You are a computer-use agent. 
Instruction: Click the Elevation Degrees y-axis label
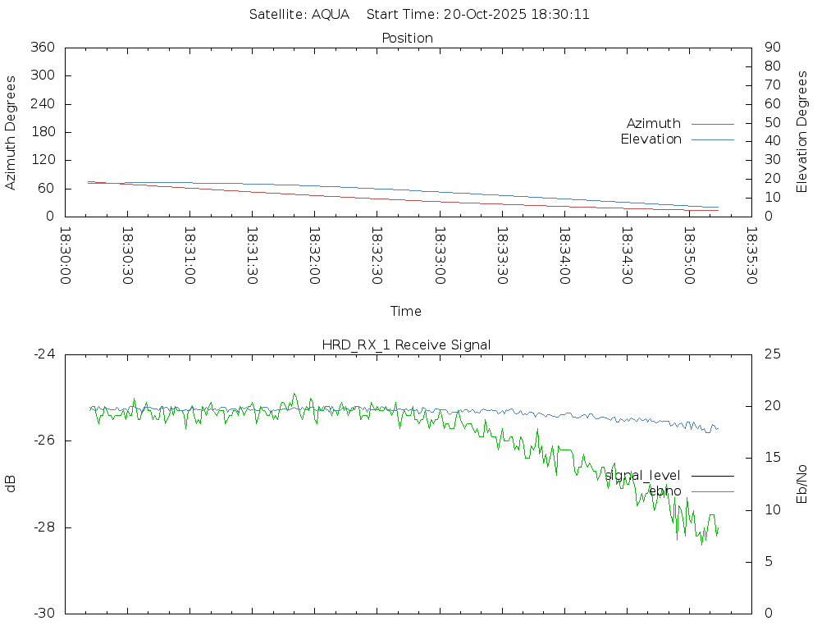(802, 131)
